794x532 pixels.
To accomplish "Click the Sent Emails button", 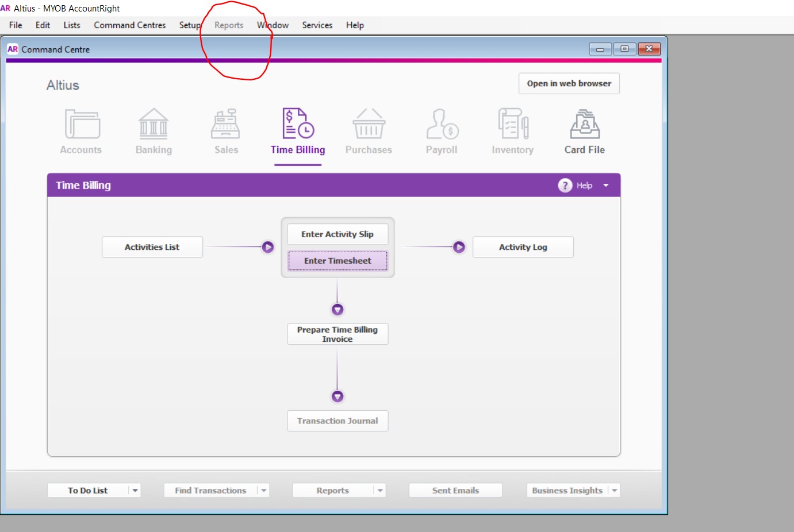I will coord(455,491).
